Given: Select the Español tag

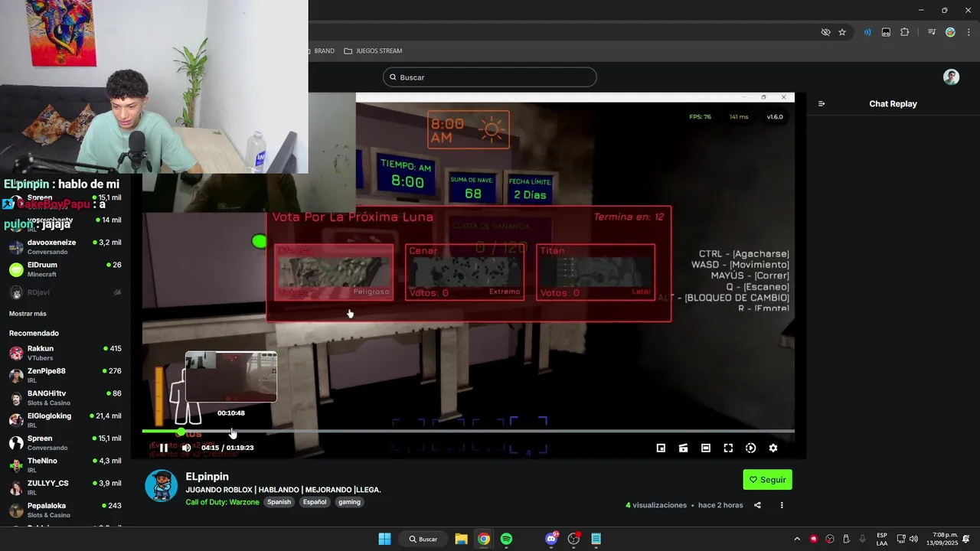Looking at the screenshot, I should (x=314, y=502).
